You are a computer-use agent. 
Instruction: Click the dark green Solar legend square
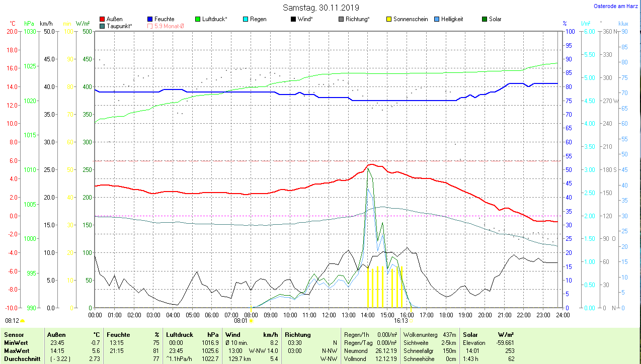(485, 19)
